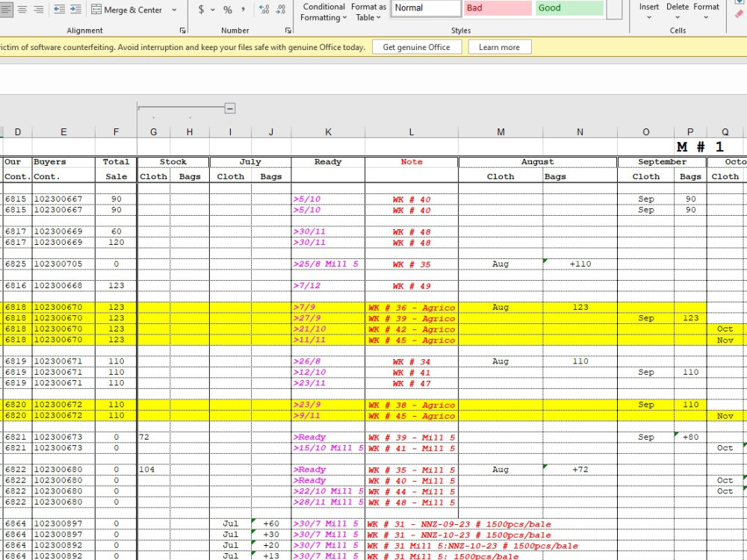The image size is (747, 560).
Task: Apply Align Right to the selection
Action: [x=39, y=10]
